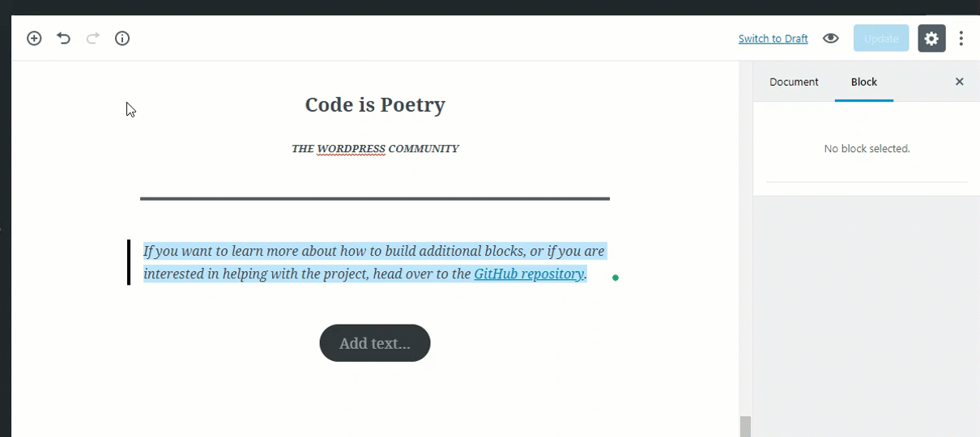980x437 pixels.
Task: Select the horizontal separator line block
Action: (x=375, y=198)
